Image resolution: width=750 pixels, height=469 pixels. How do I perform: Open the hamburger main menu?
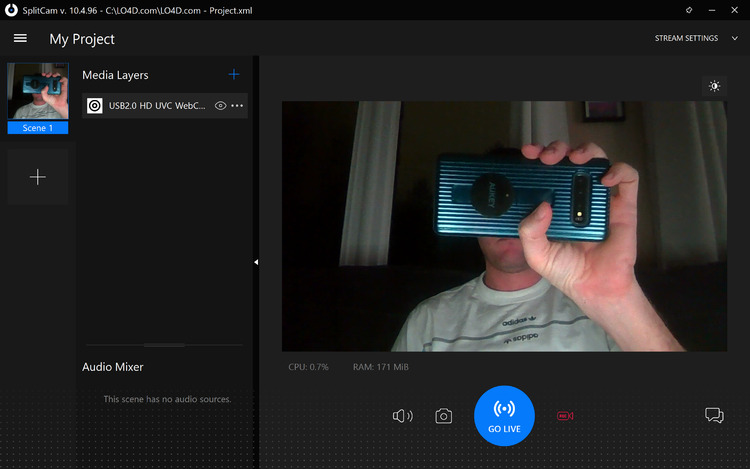coord(20,38)
